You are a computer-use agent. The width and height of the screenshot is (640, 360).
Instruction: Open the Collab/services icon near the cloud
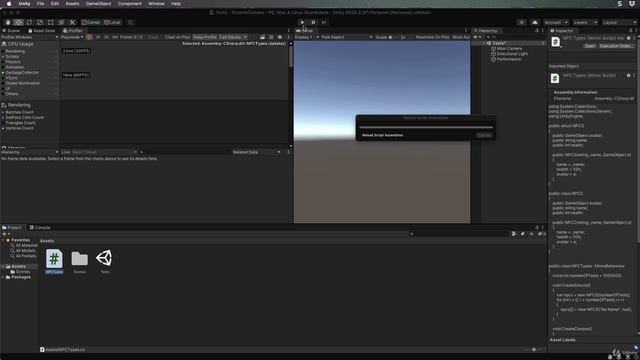[x=521, y=22]
